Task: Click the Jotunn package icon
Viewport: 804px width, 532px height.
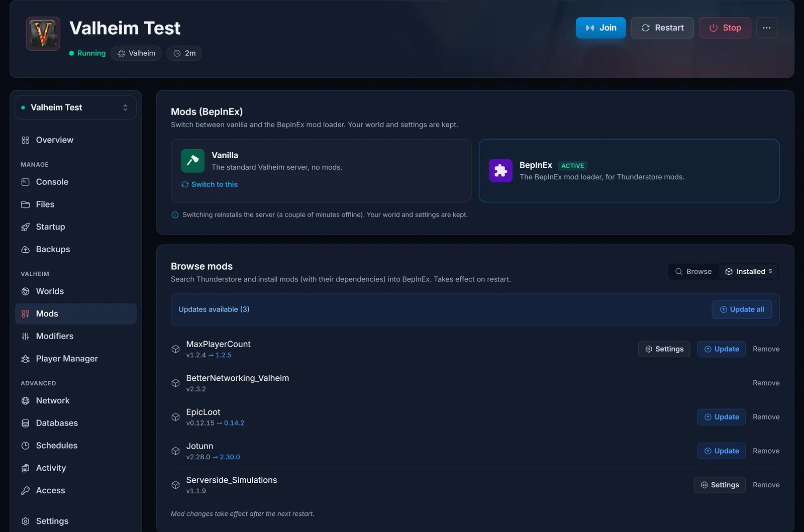Action: (x=175, y=451)
